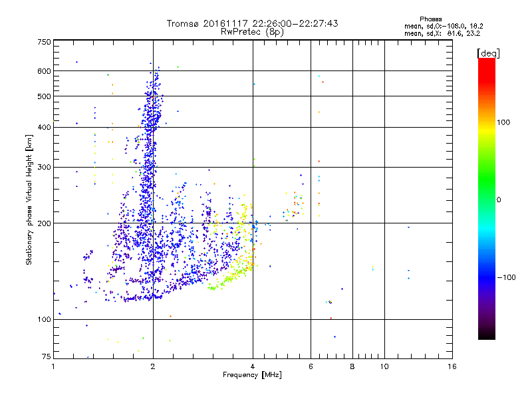The image size is (532, 399).
Task: Click the 'Stationary phase Virtual Height [km]' y-axis title
Action: click(x=29, y=199)
